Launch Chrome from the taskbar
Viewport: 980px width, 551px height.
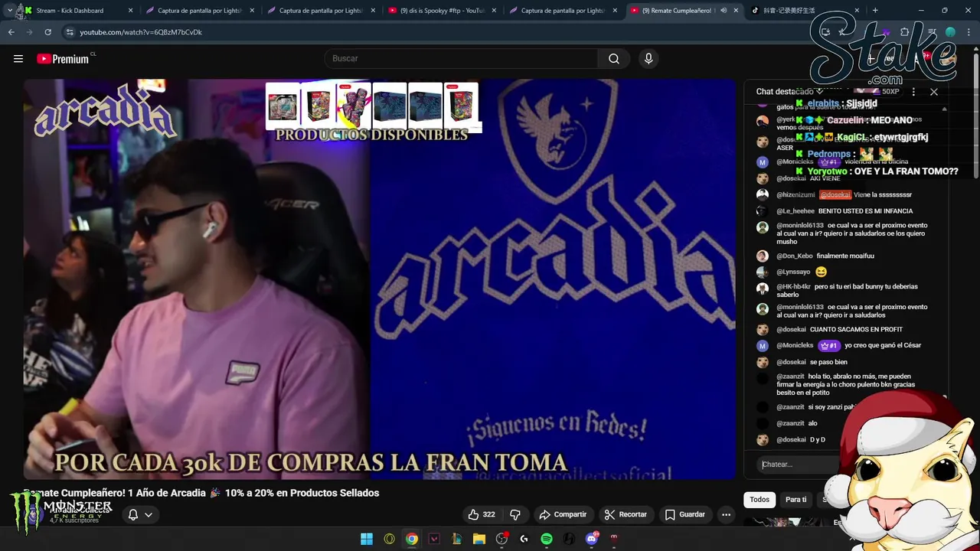click(412, 539)
